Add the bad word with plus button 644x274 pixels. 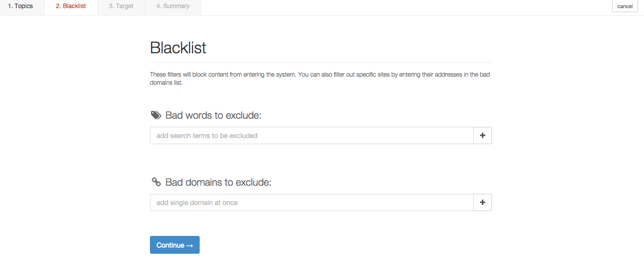tap(482, 135)
